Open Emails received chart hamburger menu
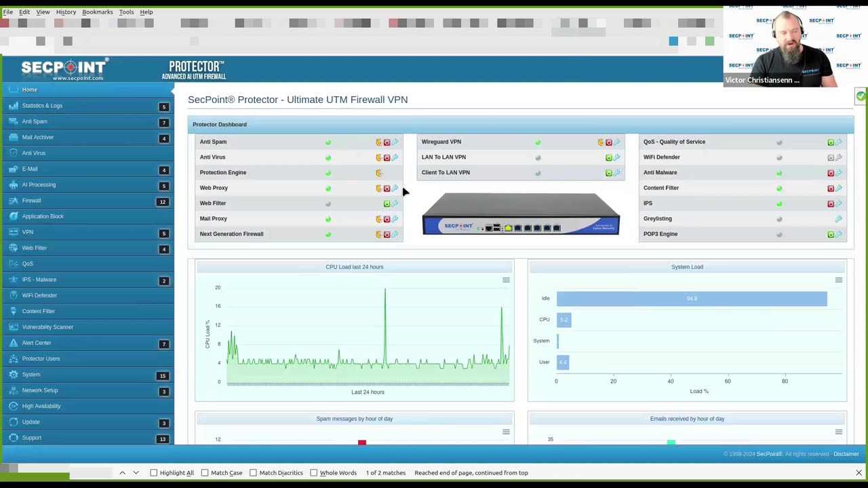The image size is (868, 488). 839,432
